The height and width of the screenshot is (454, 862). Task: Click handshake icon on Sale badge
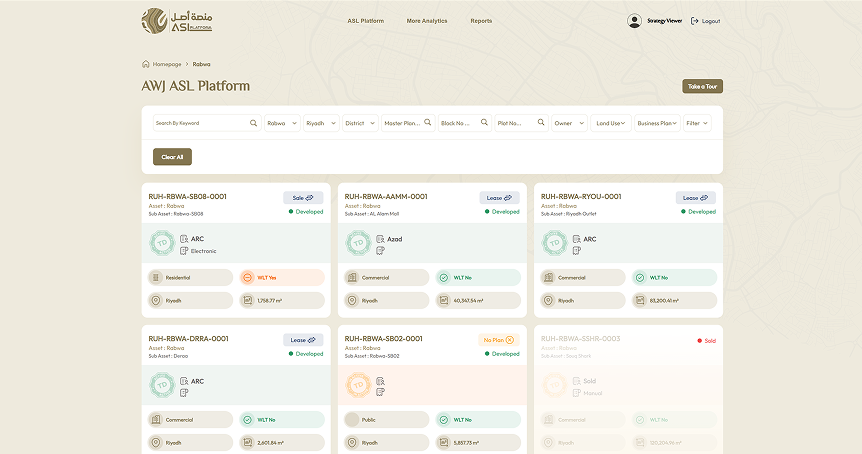click(x=310, y=198)
